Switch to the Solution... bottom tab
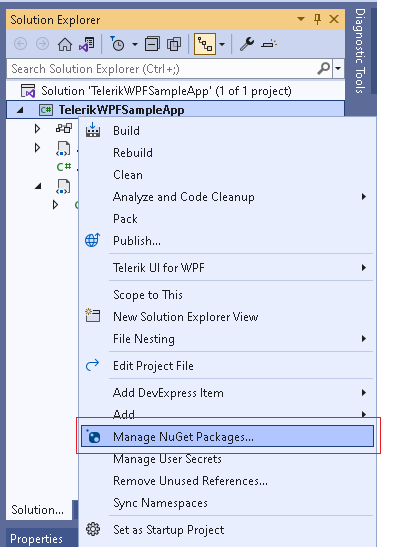This screenshot has width=406, height=547. point(39,510)
